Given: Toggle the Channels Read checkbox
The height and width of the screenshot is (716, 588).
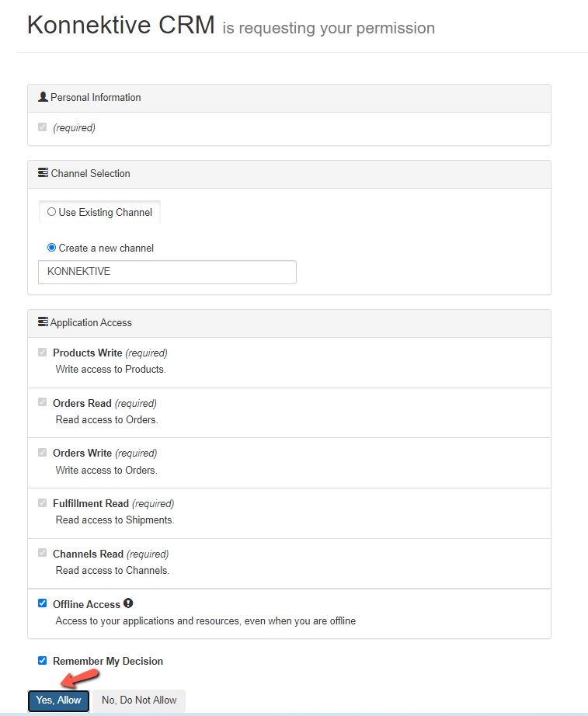Looking at the screenshot, I should [x=43, y=554].
